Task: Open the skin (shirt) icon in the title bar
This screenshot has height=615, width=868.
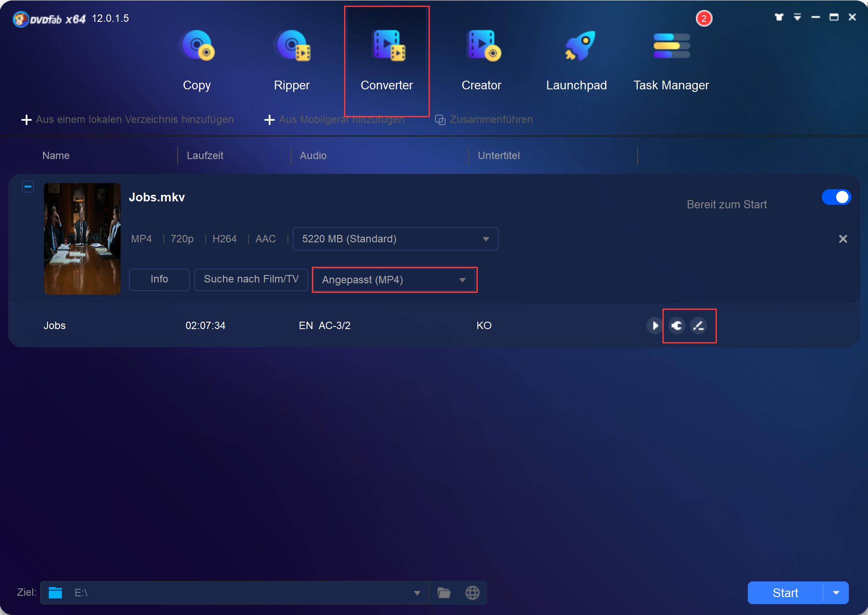Action: [779, 17]
